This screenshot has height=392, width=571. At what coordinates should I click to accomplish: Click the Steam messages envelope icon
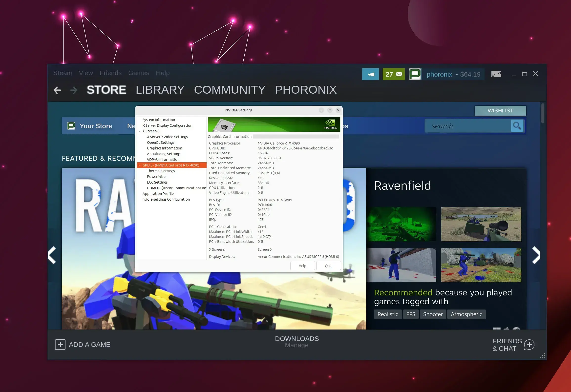(x=393, y=74)
